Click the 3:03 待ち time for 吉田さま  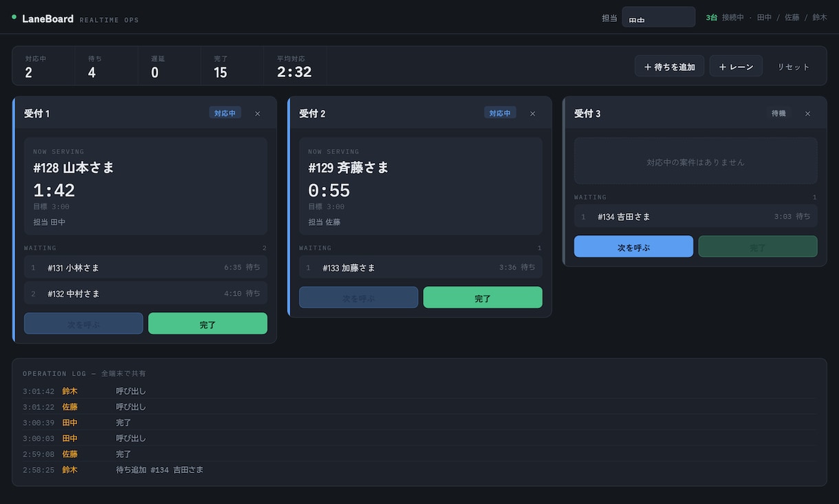click(x=792, y=217)
